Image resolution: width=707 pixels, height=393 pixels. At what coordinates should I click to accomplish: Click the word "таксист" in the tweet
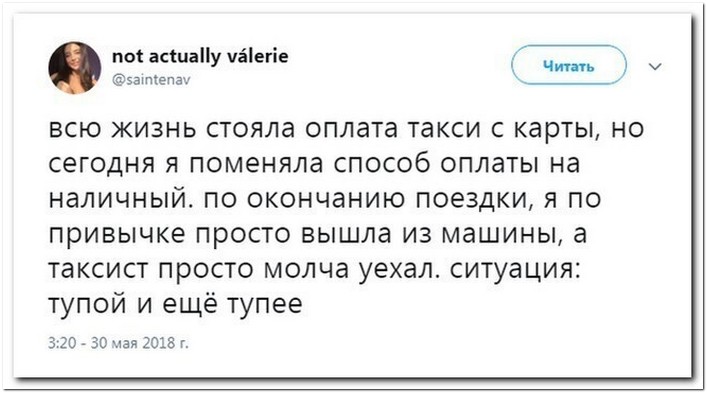[x=98, y=270]
